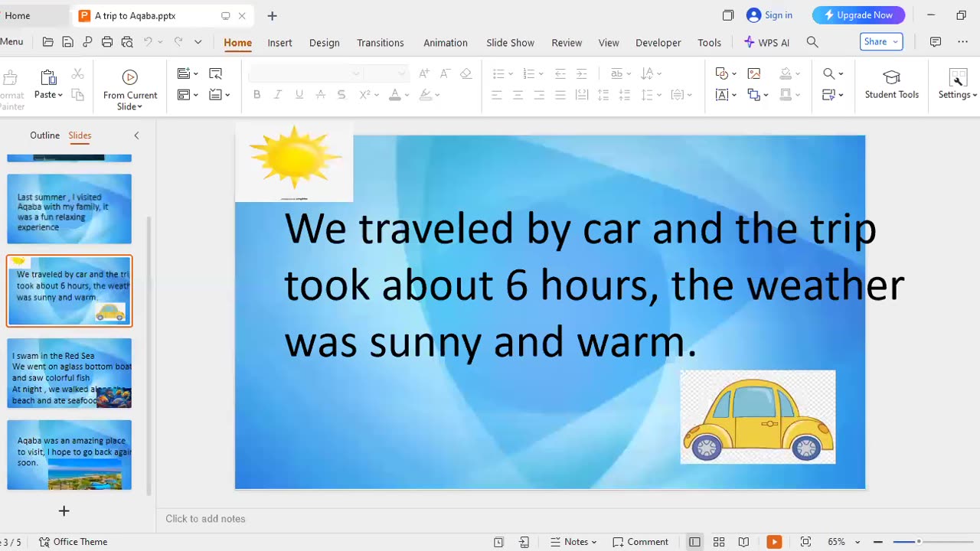Open the Insert ribbon tab
The image size is (980, 551).
(x=279, y=42)
